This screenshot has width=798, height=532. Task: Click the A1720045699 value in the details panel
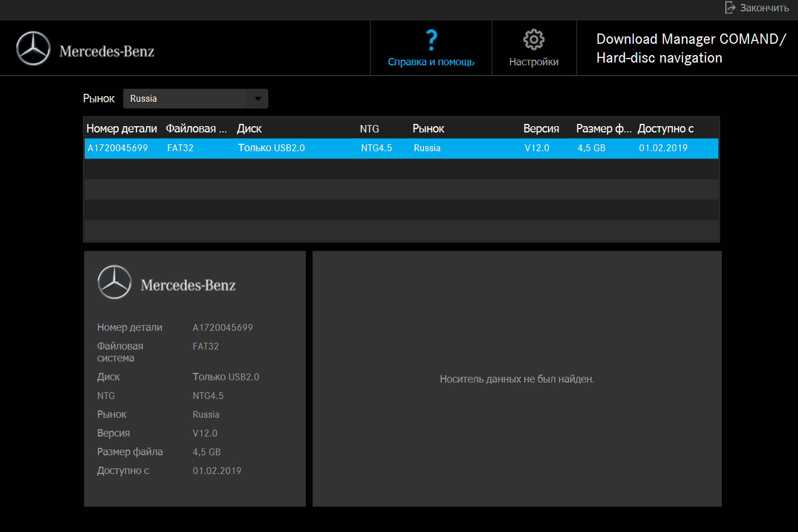click(223, 327)
